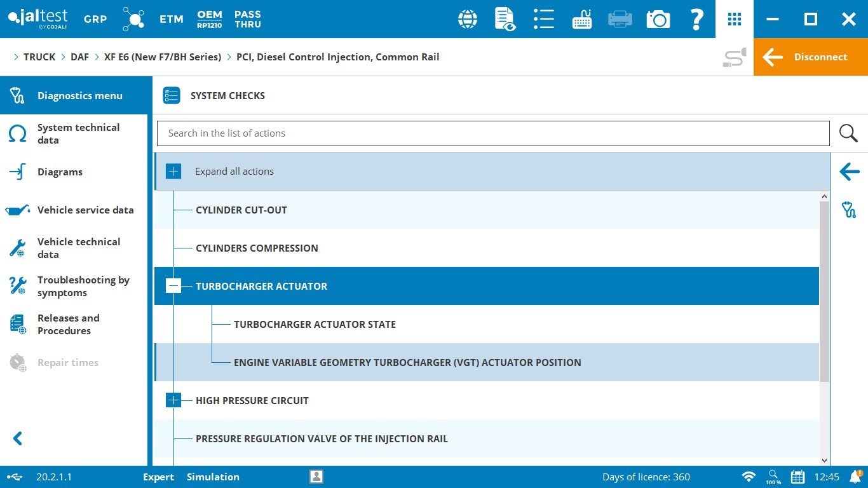Open the report viewer document icon
Viewport: 868px width, 488px height.
(505, 19)
